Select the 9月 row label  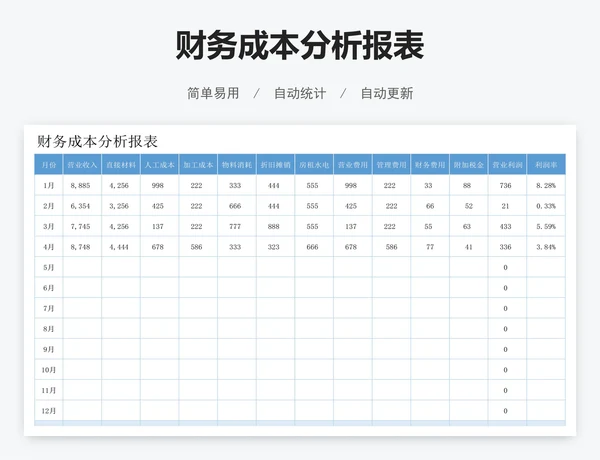coord(49,349)
